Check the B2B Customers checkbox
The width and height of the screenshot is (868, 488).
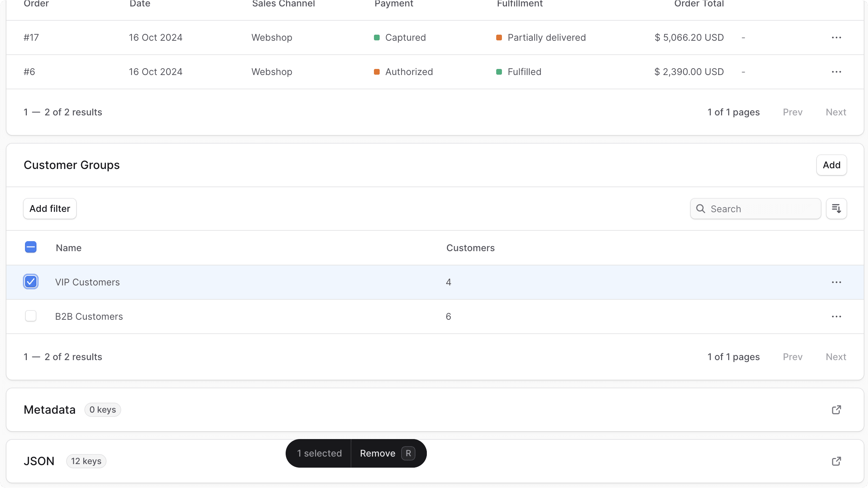[x=31, y=316]
